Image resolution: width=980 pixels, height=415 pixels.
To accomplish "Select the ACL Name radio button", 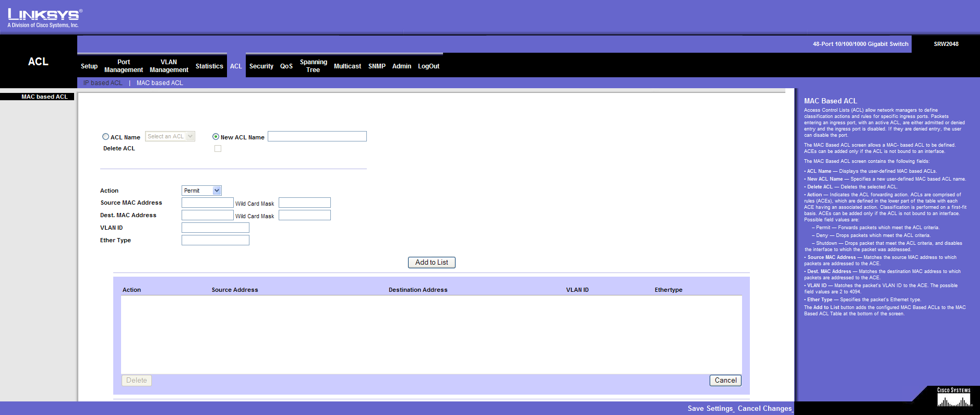I will (x=106, y=137).
